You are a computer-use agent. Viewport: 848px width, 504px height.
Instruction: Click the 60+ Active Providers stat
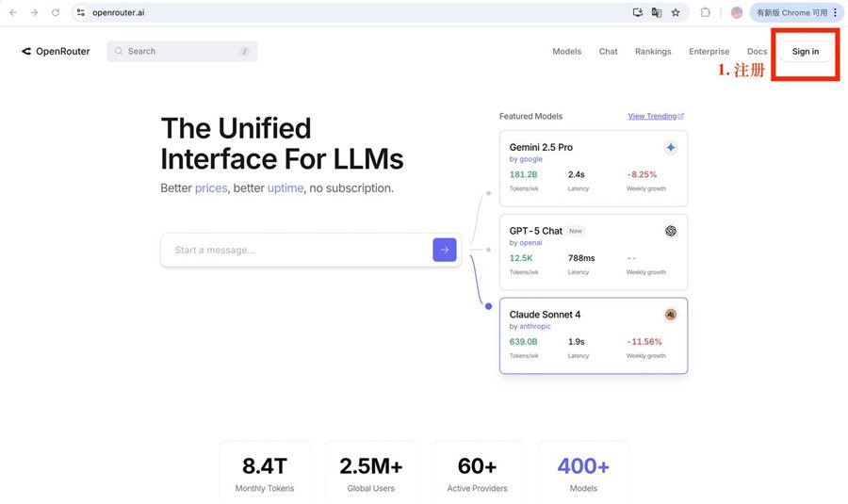(477, 474)
